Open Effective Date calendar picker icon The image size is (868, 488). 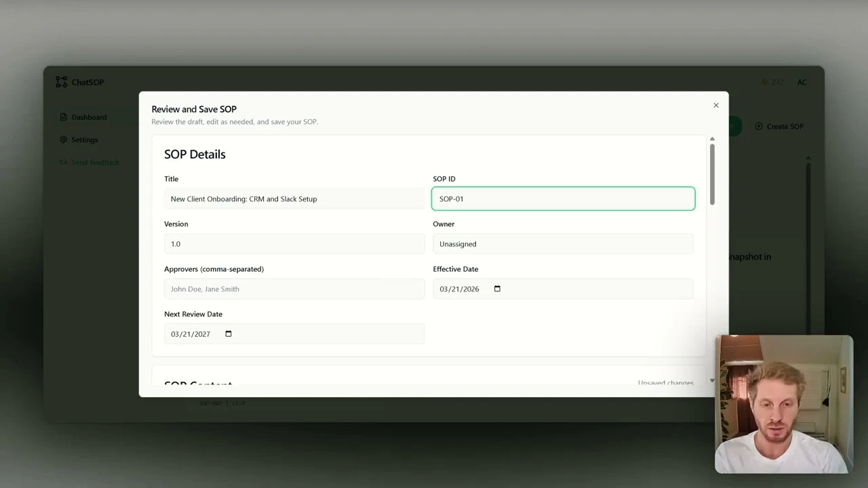pyautogui.click(x=497, y=289)
